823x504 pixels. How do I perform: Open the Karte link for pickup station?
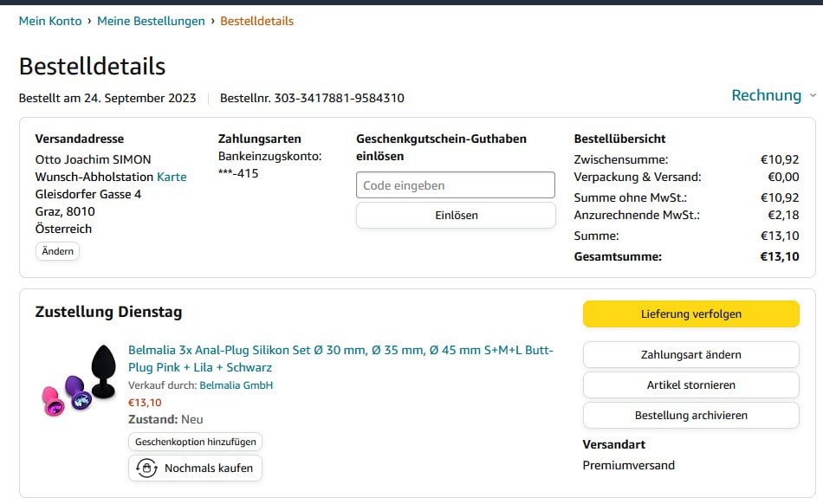[172, 177]
